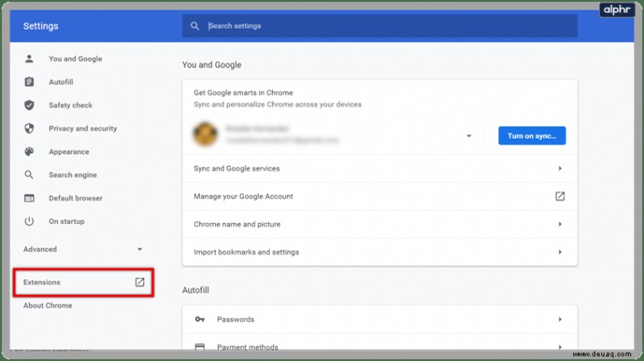The height and width of the screenshot is (361, 644).
Task: Click the Turn on sync button
Action: tap(532, 135)
